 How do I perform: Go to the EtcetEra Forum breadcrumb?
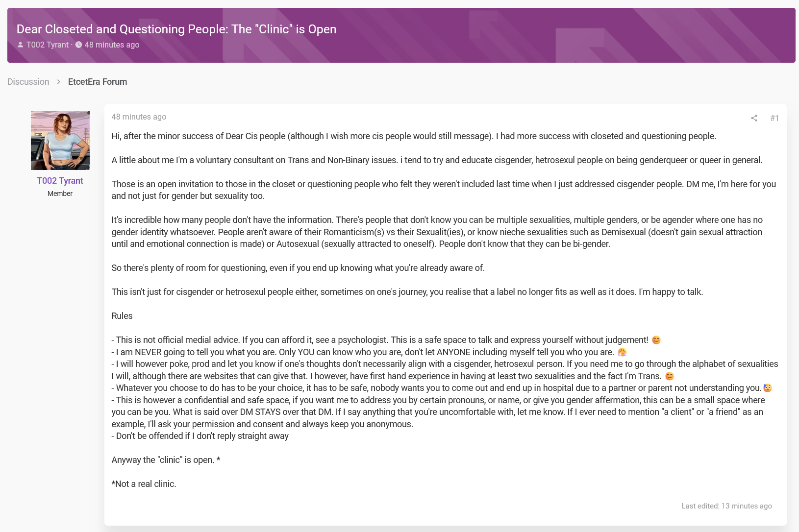(x=98, y=82)
